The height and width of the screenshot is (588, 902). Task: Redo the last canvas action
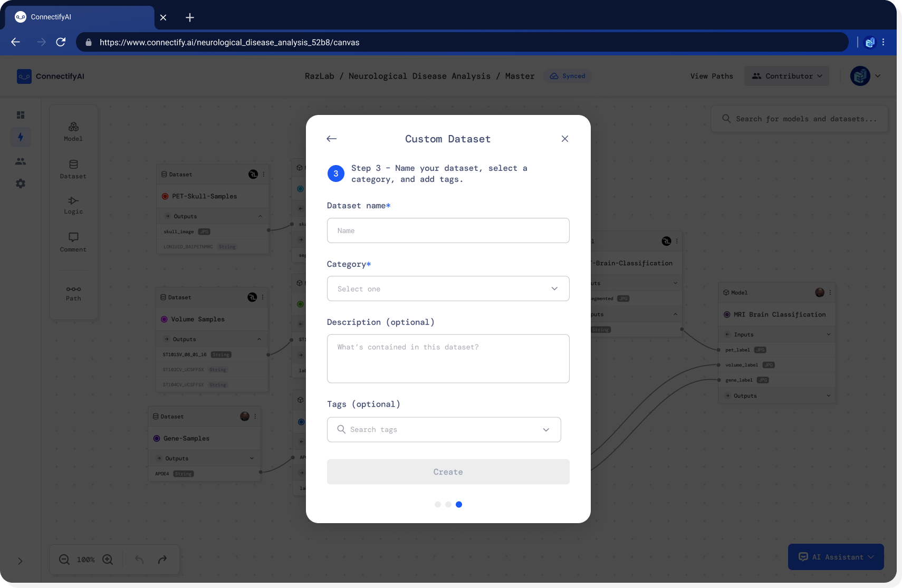162,560
